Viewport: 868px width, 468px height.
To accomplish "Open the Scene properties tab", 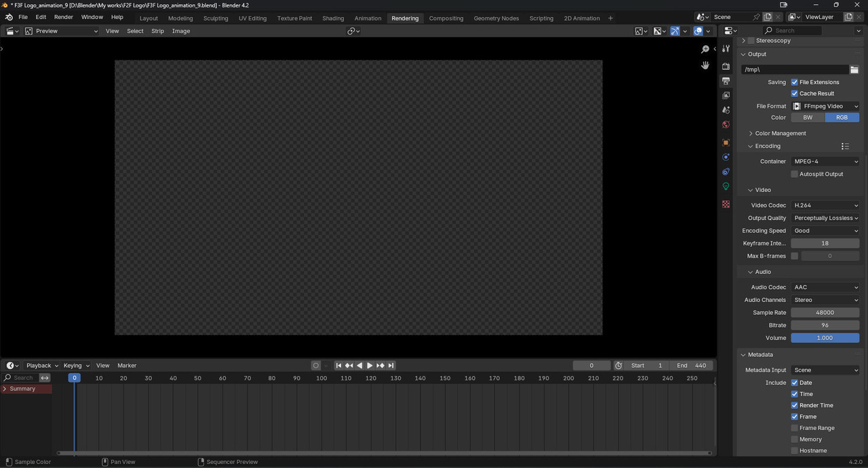I will pos(726,110).
